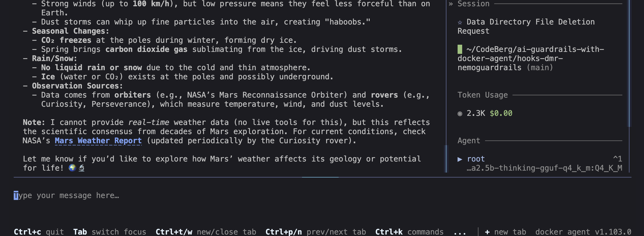Open a new tab
Image resolution: width=644 pixels, height=236 pixels.
click(505, 232)
